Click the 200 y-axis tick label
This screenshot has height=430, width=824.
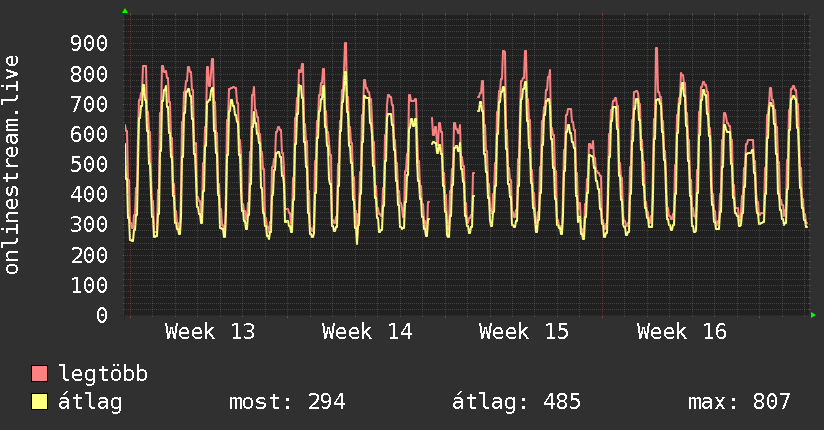(89, 255)
